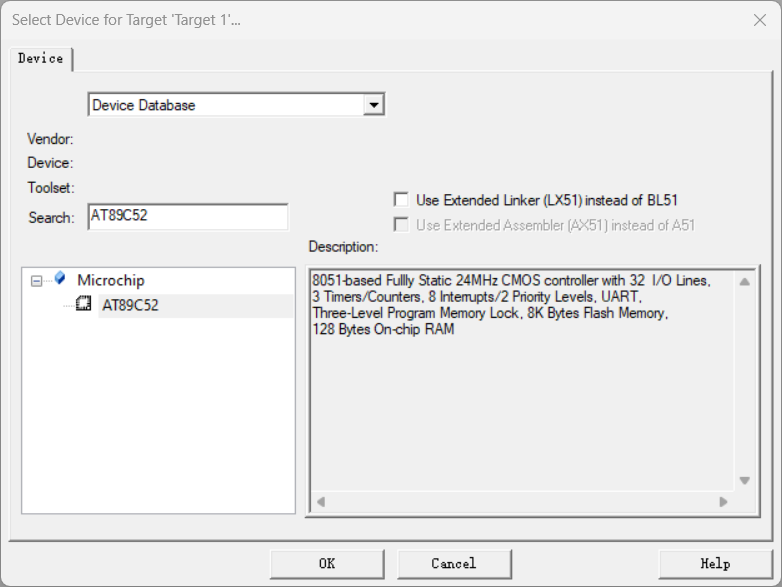782x587 pixels.
Task: Click the Search field containing AT89C52
Action: click(188, 216)
